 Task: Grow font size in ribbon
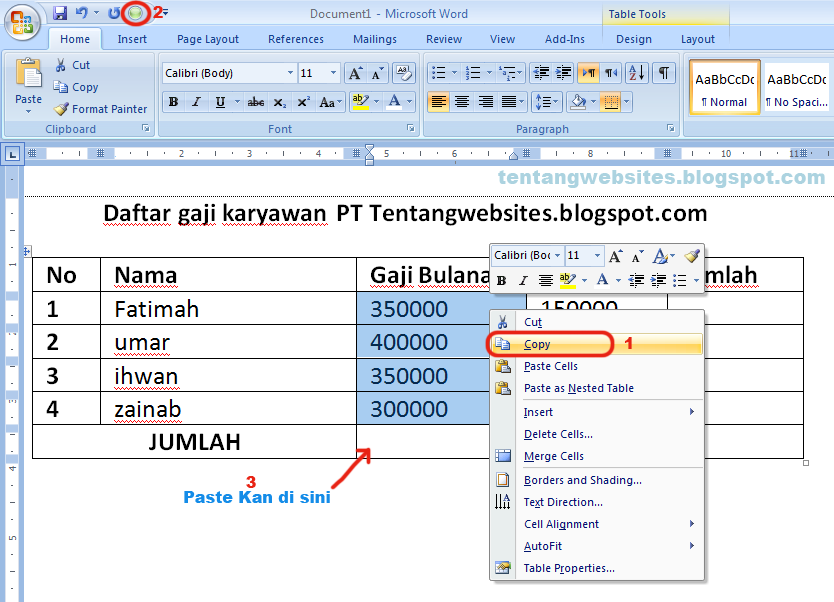click(355, 73)
